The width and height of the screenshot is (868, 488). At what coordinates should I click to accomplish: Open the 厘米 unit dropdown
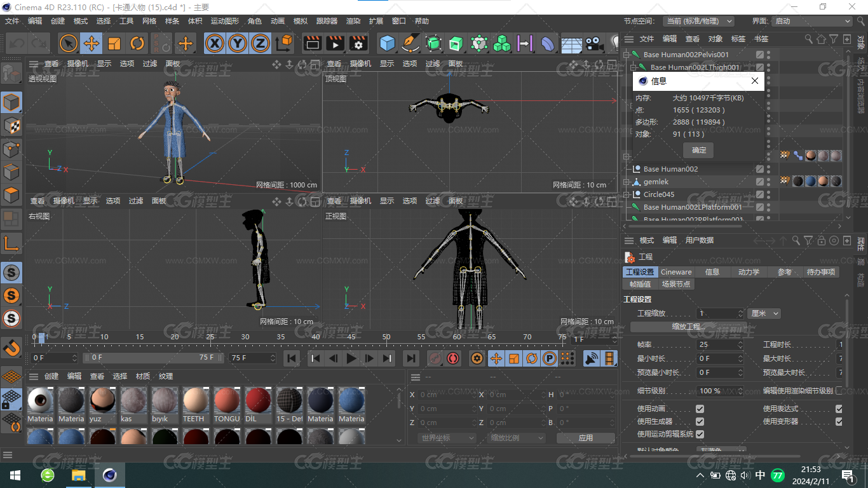coord(764,313)
